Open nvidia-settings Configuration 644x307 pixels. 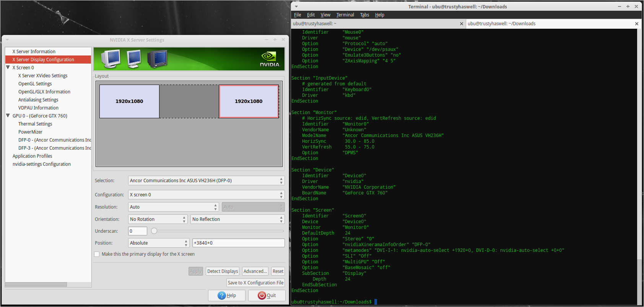42,164
